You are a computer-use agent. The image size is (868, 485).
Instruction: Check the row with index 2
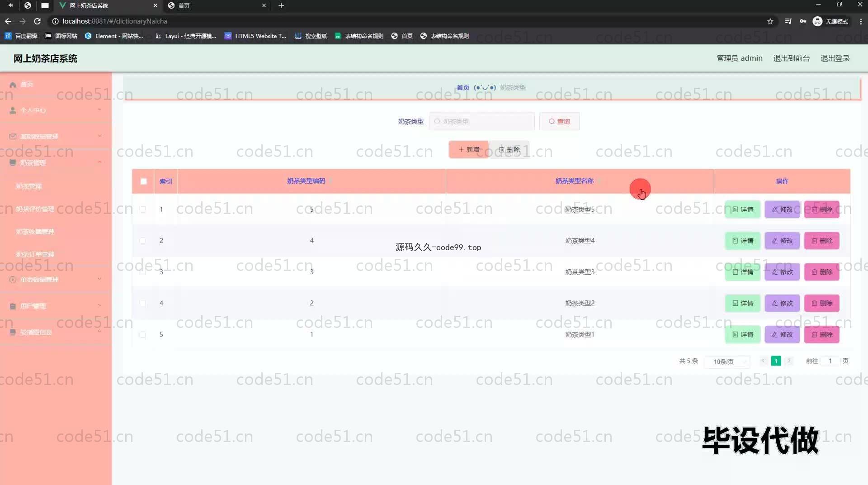coord(142,240)
